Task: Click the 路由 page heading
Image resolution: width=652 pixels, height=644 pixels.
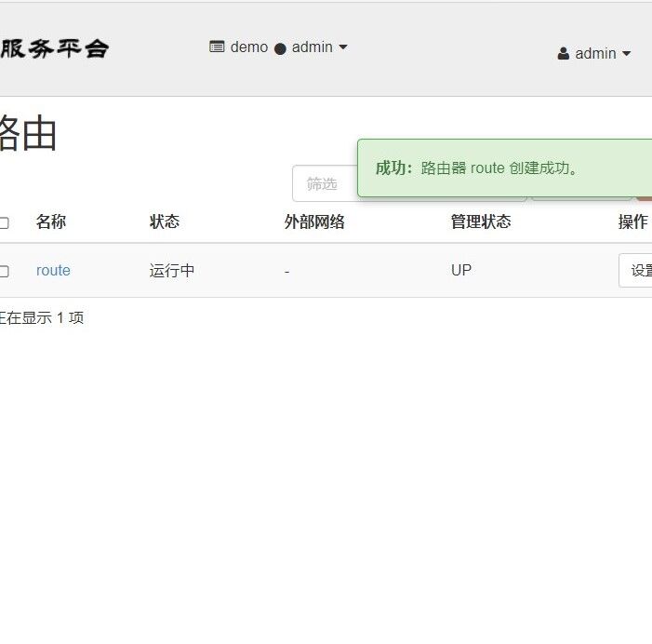Action: coord(28,133)
